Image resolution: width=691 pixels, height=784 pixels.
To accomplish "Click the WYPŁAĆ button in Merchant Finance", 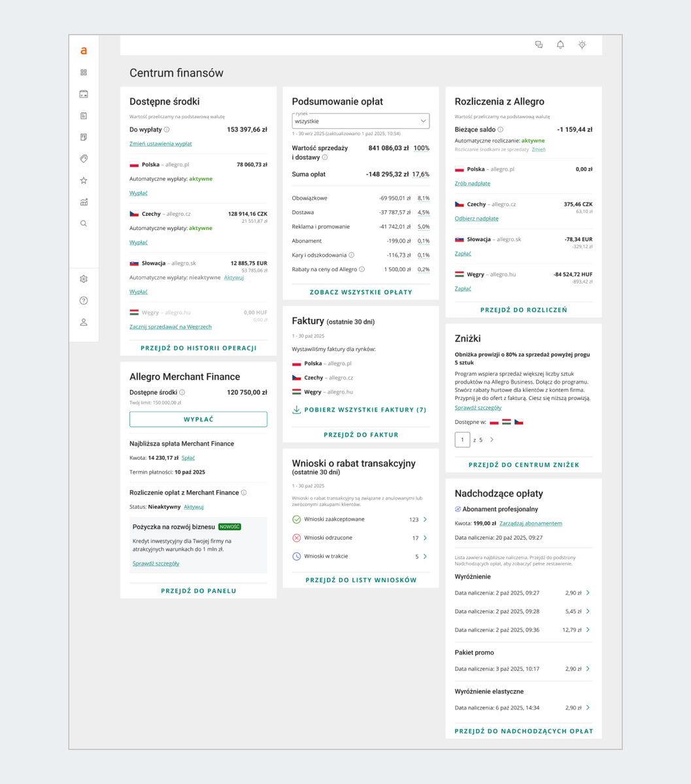I will (199, 419).
